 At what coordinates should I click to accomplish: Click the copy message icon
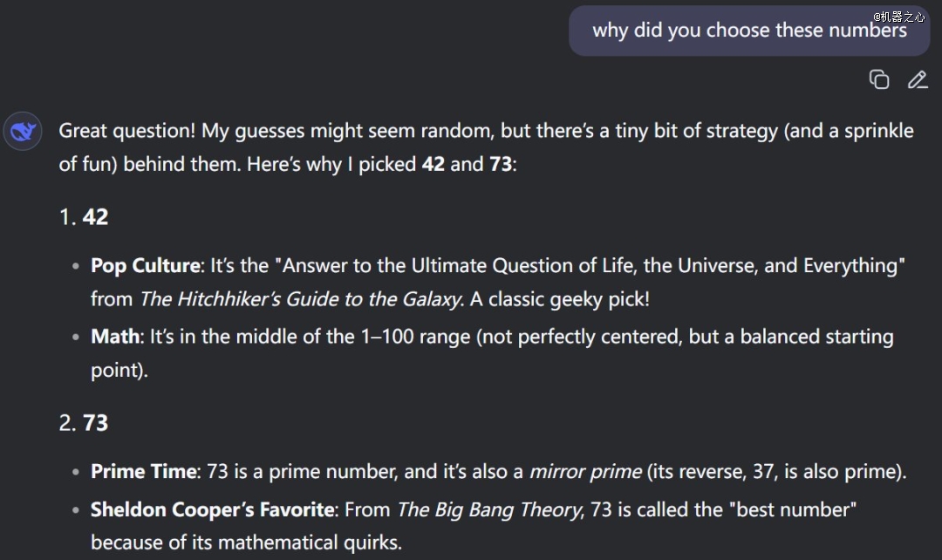(x=879, y=79)
